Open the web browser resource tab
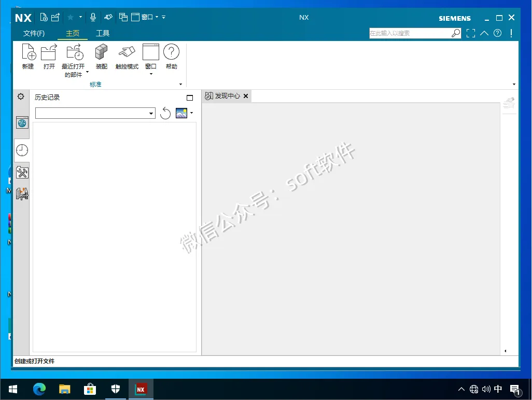 click(22, 122)
